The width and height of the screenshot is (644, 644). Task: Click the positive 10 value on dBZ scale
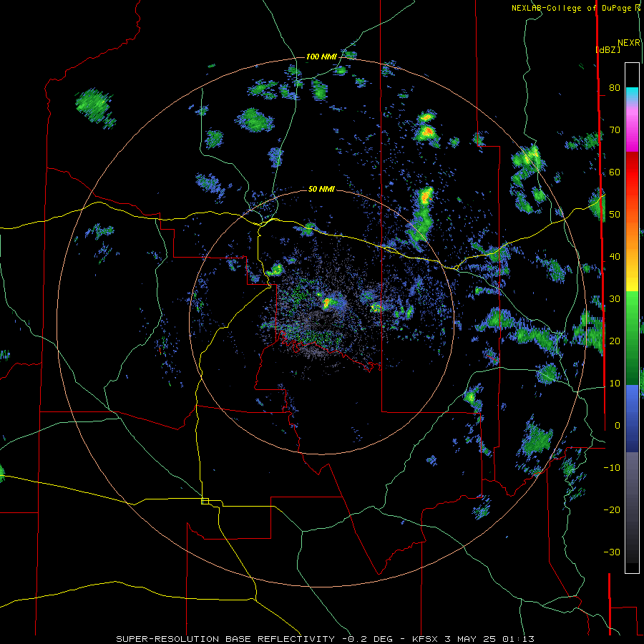(x=615, y=384)
